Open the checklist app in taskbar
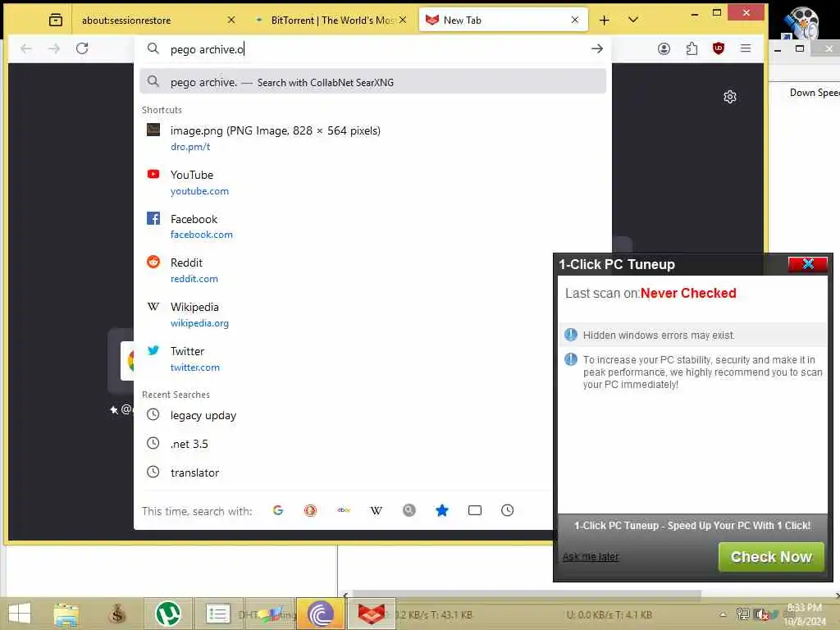The image size is (840, 630). 217,614
